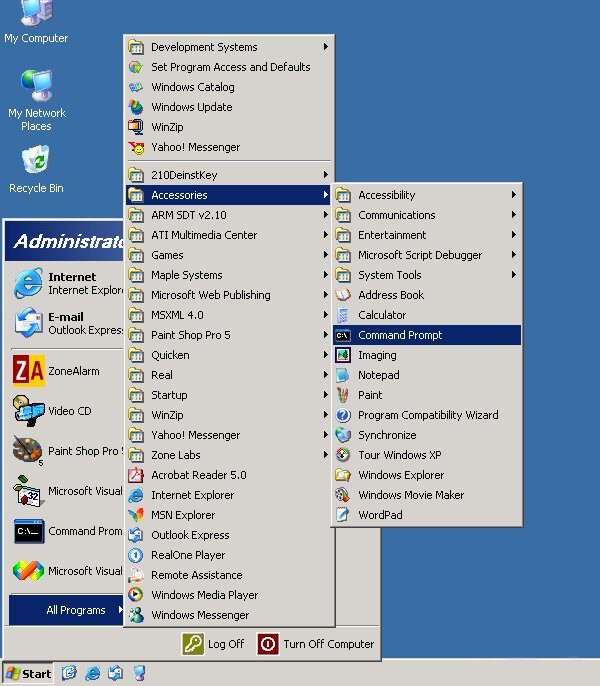
Task: Open the Notepad icon
Action: coord(343,375)
